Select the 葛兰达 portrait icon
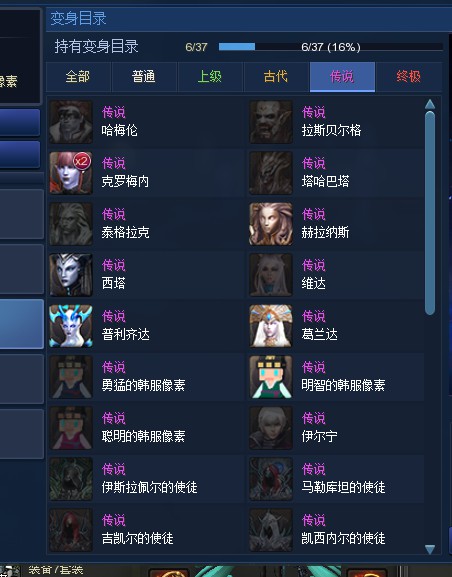This screenshot has height=577, width=452. click(271, 326)
